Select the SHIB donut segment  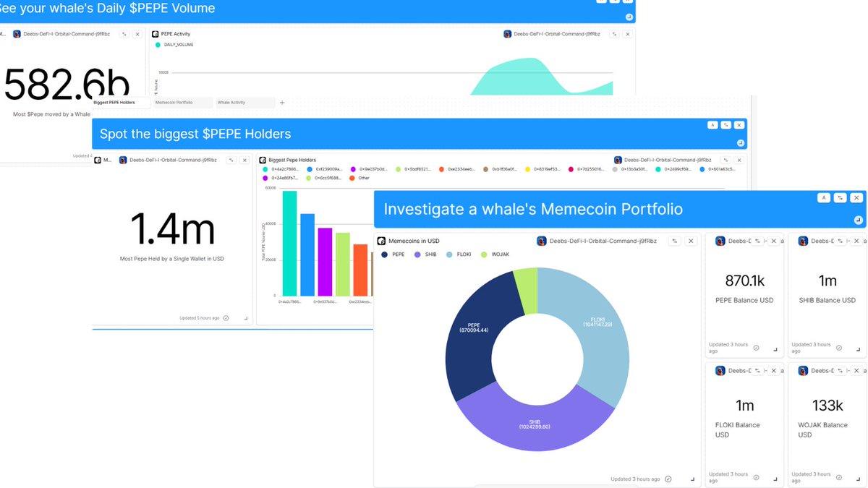pos(535,423)
